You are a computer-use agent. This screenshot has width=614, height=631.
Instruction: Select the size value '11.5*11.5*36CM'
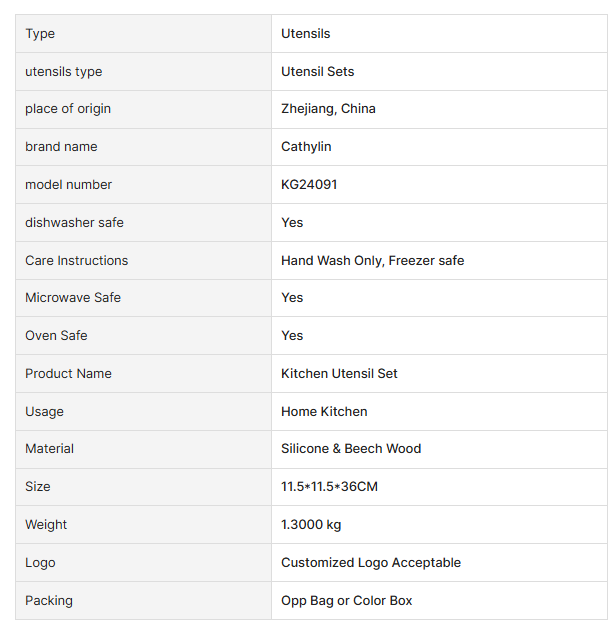[329, 487]
